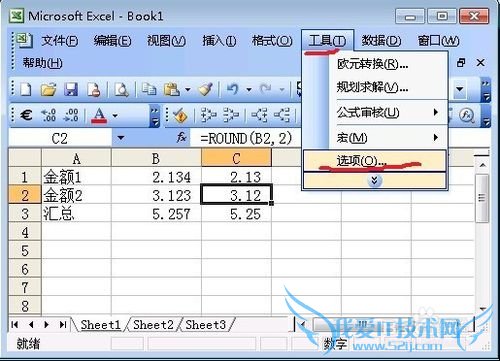Click the Permission document icon
Image resolution: width=500 pixels, height=361 pixels.
click(x=94, y=89)
